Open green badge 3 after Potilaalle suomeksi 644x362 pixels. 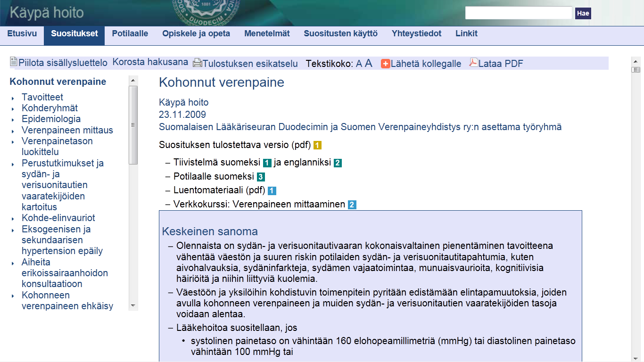261,177
